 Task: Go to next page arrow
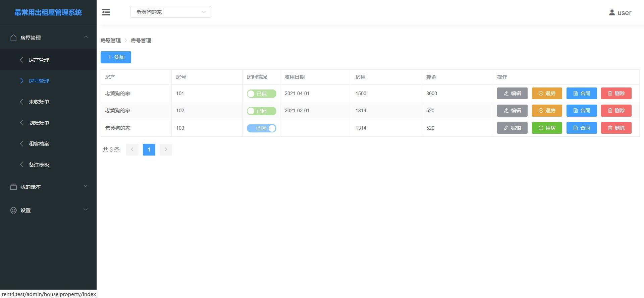[166, 150]
